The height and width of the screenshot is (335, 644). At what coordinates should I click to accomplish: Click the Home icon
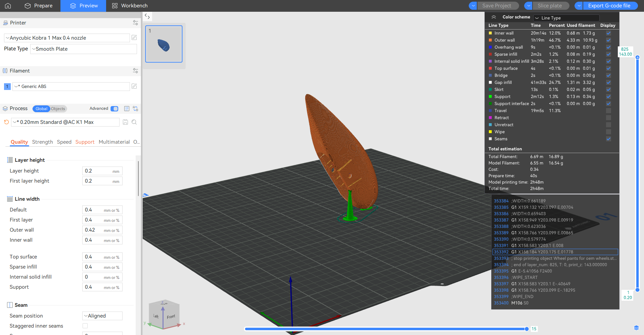(8, 6)
